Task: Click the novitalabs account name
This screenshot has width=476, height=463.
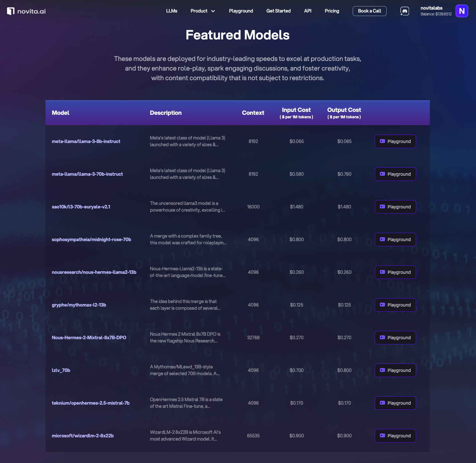Action: [431, 8]
